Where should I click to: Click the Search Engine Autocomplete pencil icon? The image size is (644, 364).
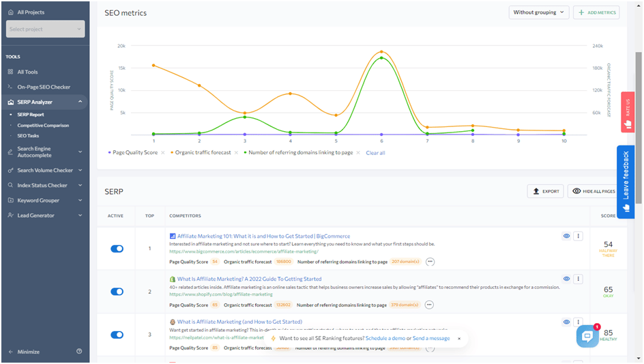point(11,152)
